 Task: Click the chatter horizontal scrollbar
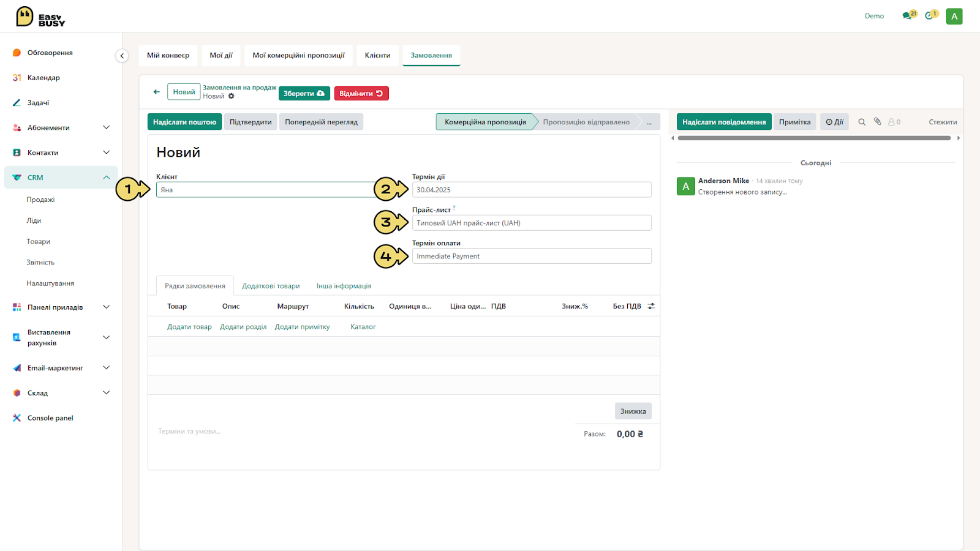tap(814, 138)
